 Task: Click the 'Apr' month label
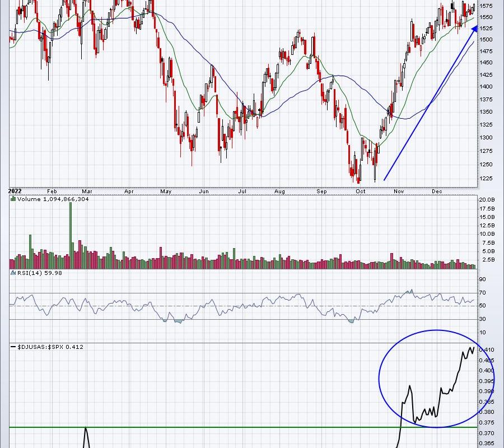point(129,191)
